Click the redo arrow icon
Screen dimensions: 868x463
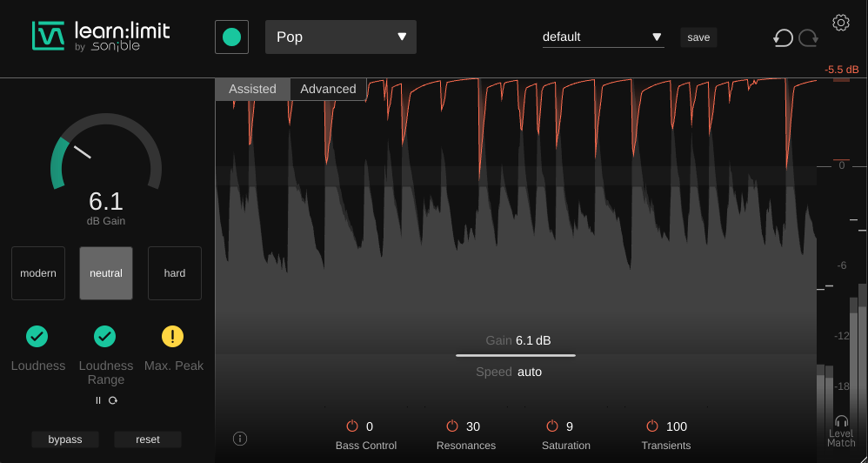(x=809, y=37)
